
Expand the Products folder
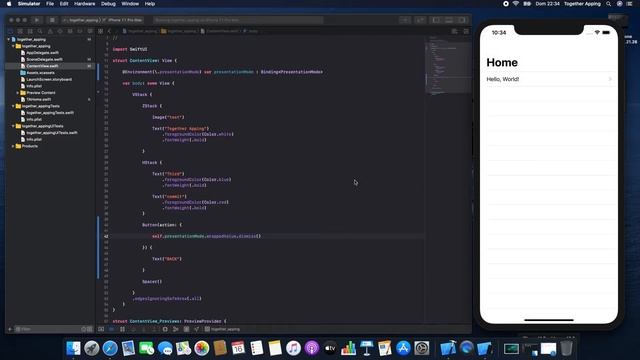click(13, 146)
